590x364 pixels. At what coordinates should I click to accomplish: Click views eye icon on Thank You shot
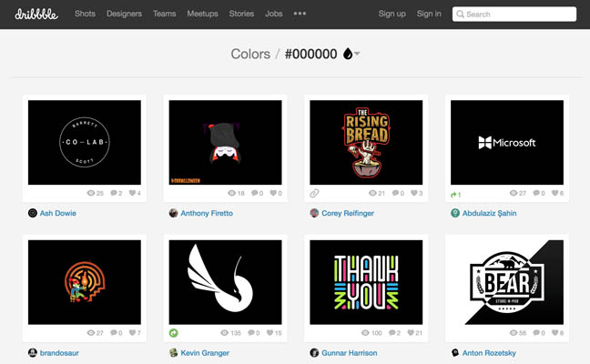[x=365, y=333]
